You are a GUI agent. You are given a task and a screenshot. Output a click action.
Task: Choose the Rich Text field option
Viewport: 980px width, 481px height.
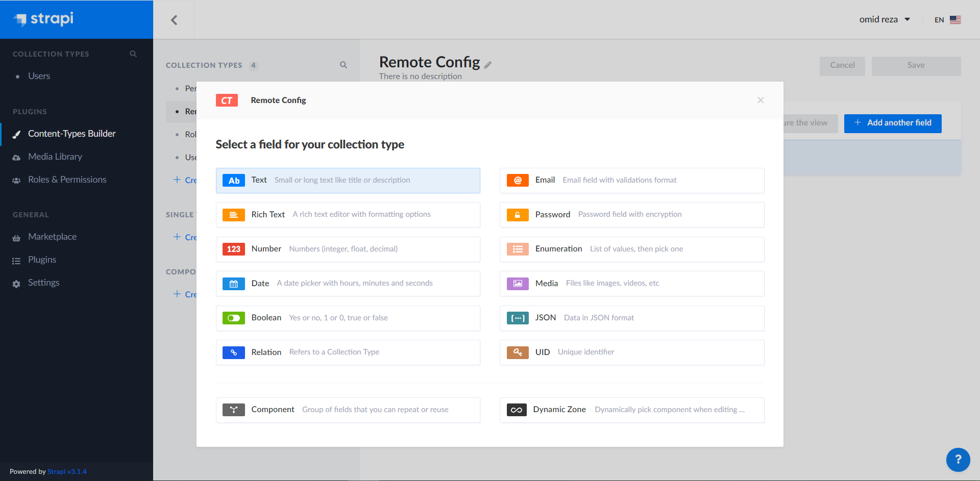click(x=348, y=215)
